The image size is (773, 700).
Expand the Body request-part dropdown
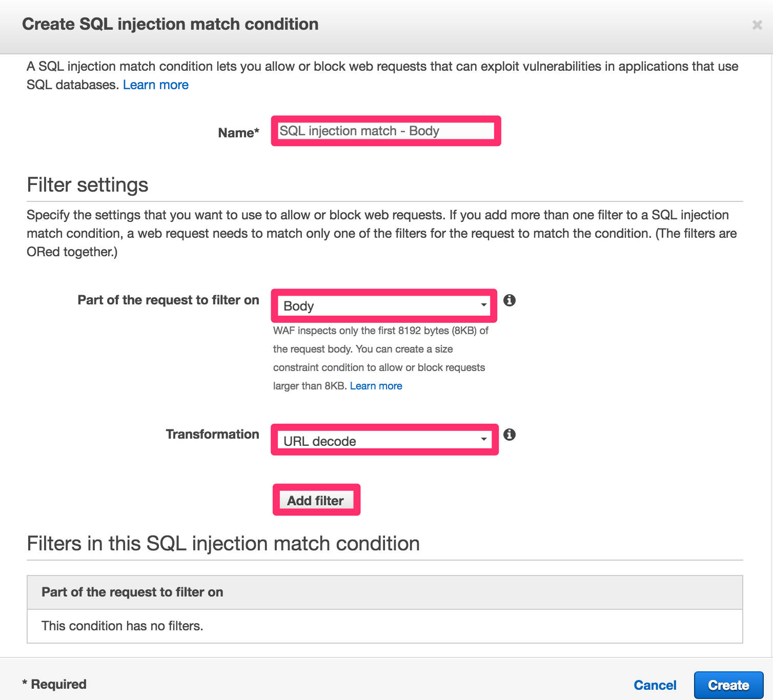point(384,306)
